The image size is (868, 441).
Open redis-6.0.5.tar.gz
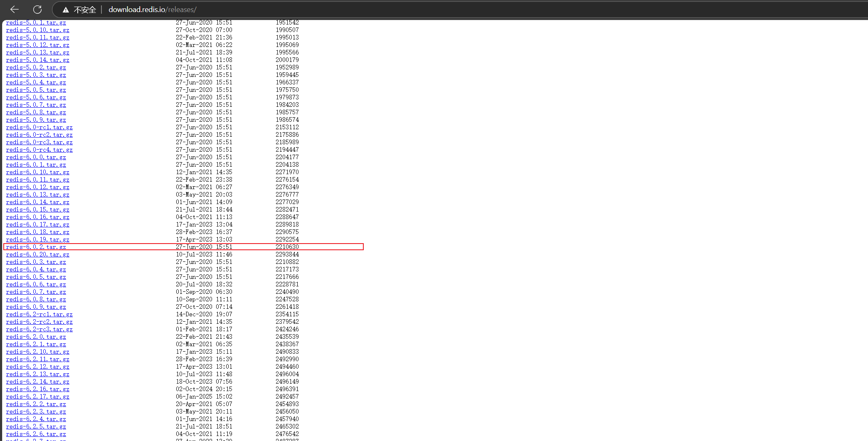[36, 277]
